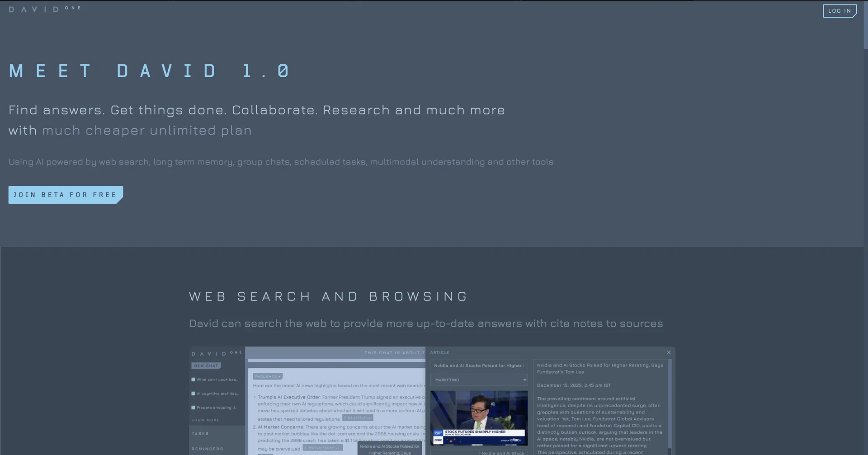Open TASKS in the demo sidebar
This screenshot has height=455, width=868.
pos(200,434)
